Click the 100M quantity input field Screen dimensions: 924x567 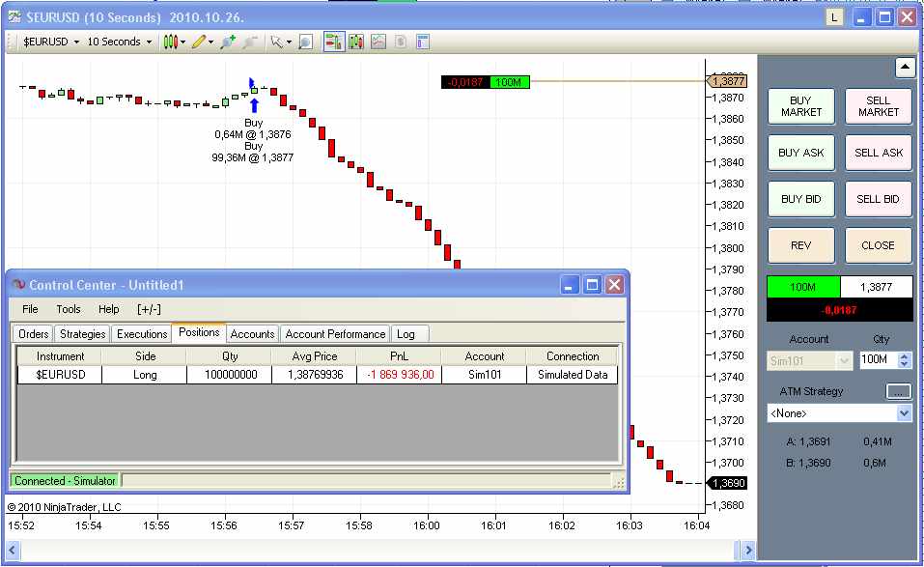tap(878, 359)
